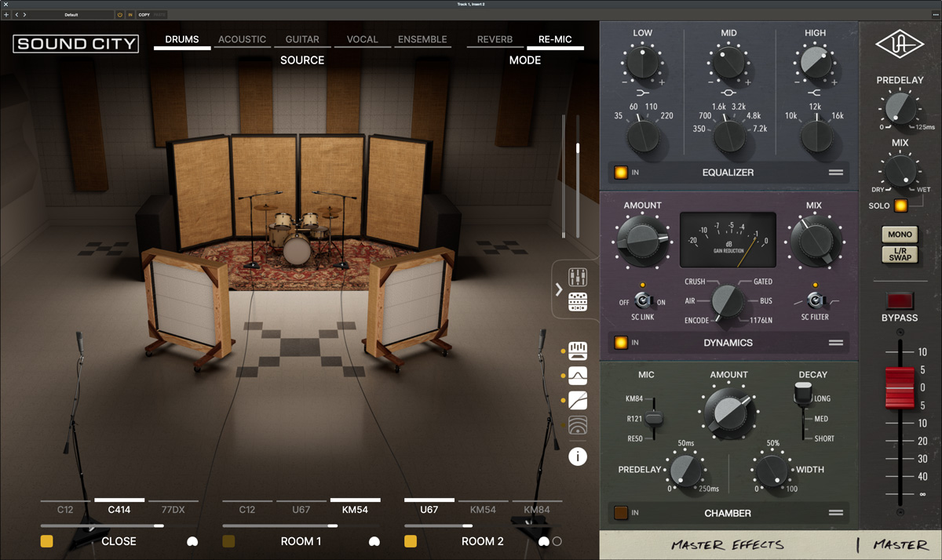The width and height of the screenshot is (942, 560).
Task: Switch to REVERB mode
Action: click(x=495, y=40)
